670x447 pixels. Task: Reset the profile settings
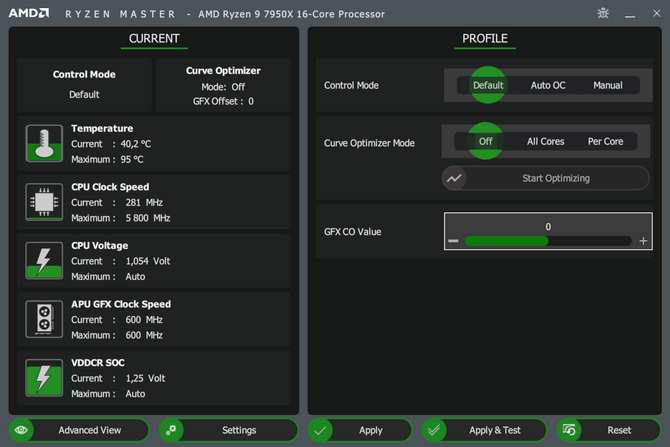pyautogui.click(x=608, y=430)
